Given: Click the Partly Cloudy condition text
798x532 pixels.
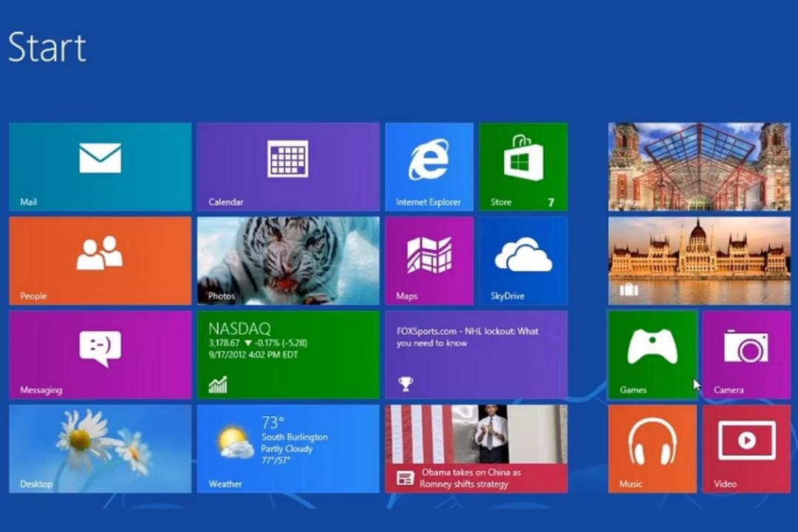Looking at the screenshot, I should pos(287,449).
